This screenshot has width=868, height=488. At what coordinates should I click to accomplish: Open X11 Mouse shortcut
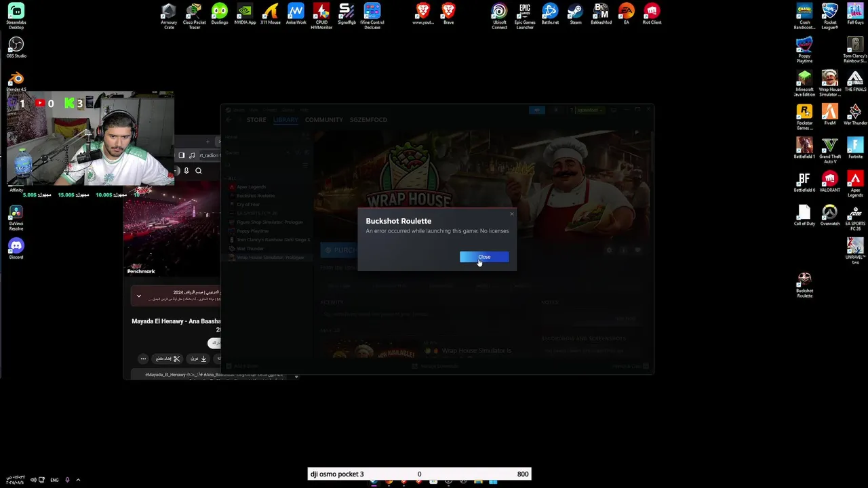pos(271,14)
